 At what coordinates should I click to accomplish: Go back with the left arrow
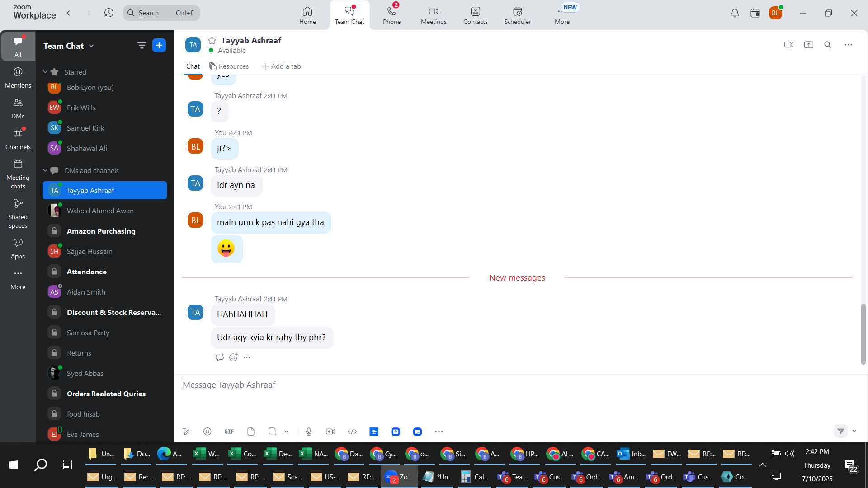pos(68,13)
